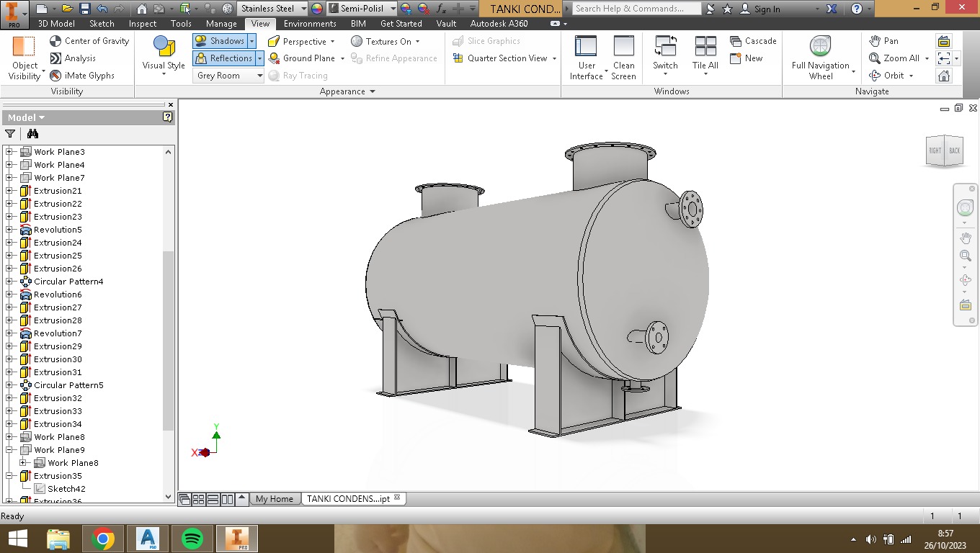Screen dimensions: 980x553
Task: Toggle Textures On setting
Action: click(x=357, y=41)
